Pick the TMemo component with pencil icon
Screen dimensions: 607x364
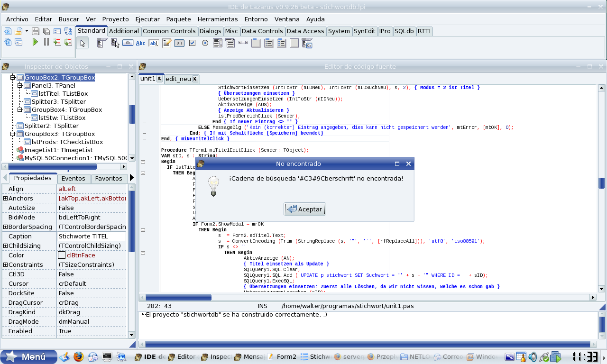coord(166,43)
